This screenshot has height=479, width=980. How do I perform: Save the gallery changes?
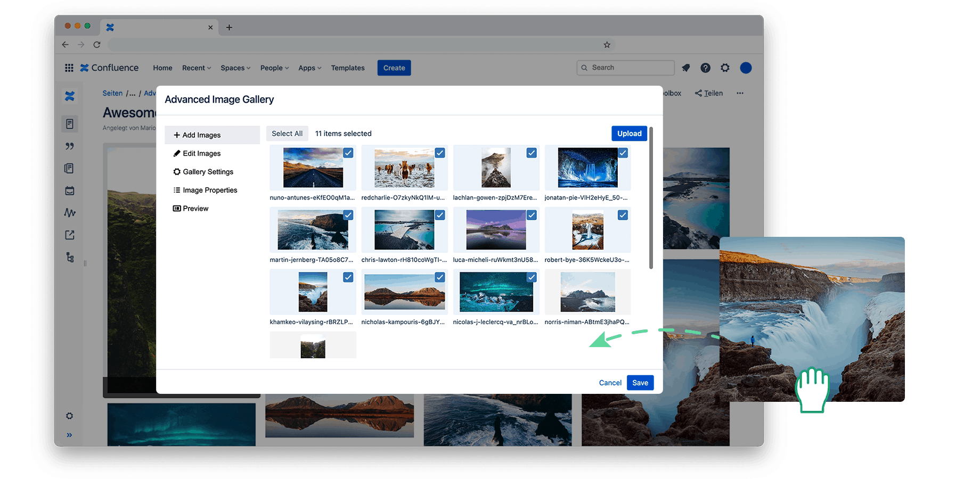pyautogui.click(x=640, y=383)
